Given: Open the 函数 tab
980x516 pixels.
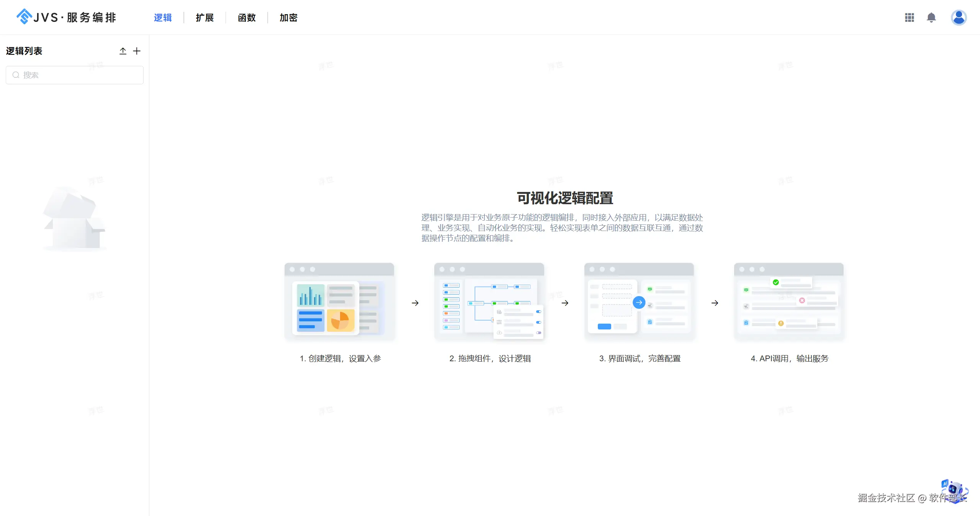Looking at the screenshot, I should 247,18.
